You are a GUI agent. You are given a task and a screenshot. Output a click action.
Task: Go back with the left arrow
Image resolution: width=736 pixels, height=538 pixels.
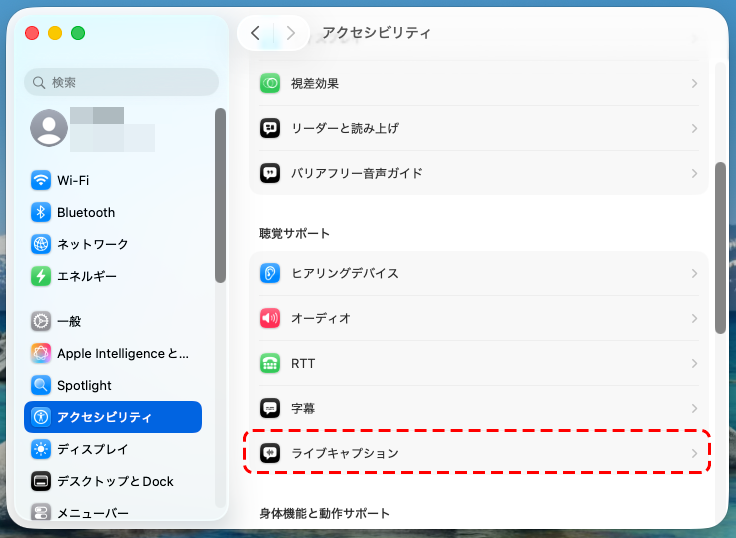[255, 33]
